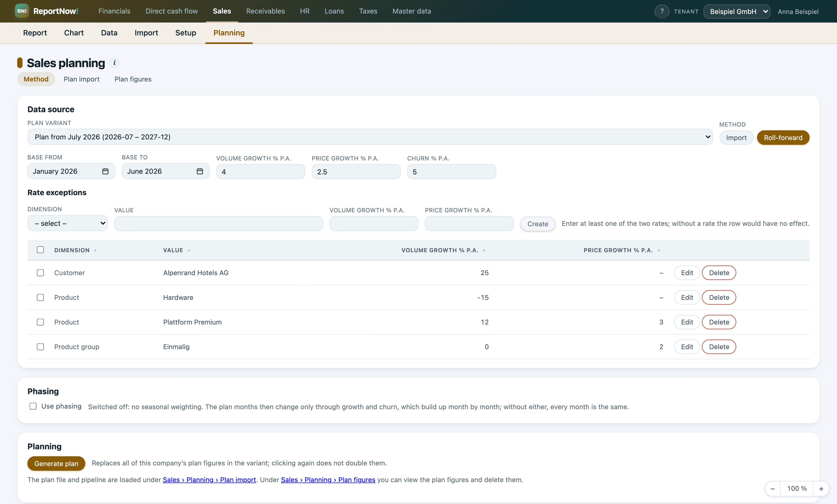This screenshot has width=837, height=504.
Task: Select the Method sub-tab
Action: (x=36, y=79)
